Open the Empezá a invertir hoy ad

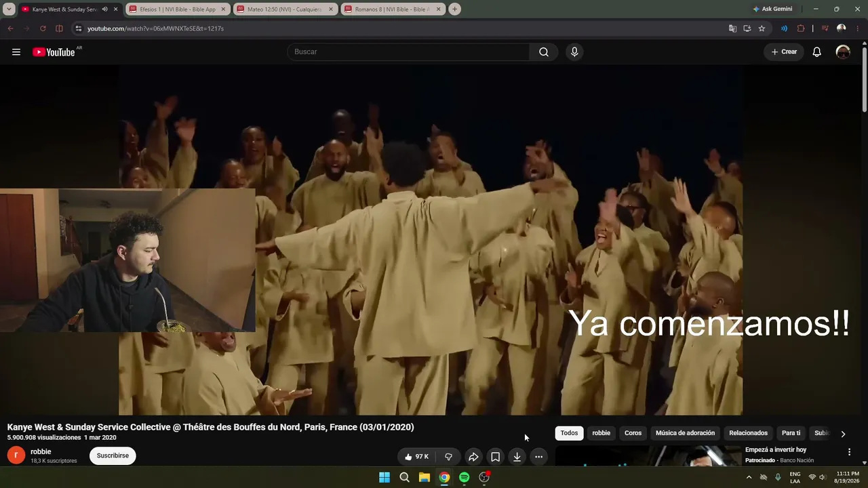776,449
